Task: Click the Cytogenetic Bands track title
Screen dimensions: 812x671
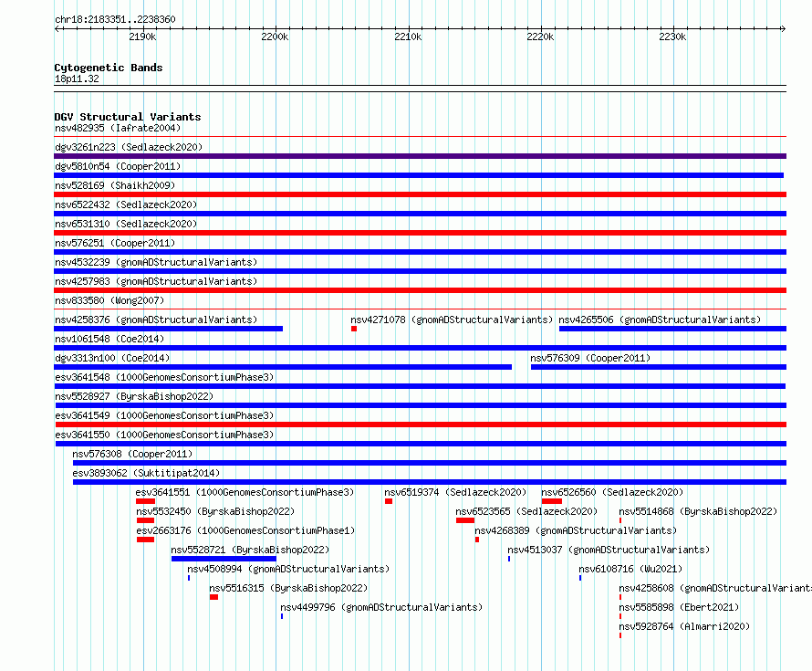Action: click(109, 68)
